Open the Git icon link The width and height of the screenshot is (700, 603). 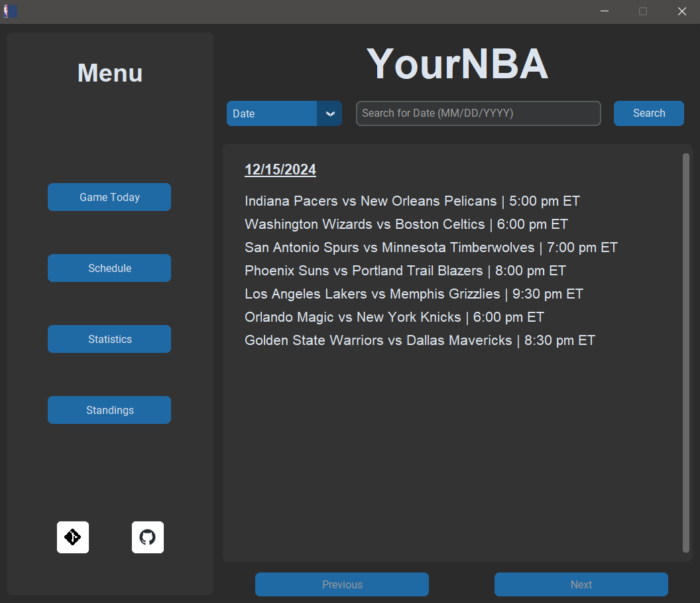(x=73, y=537)
